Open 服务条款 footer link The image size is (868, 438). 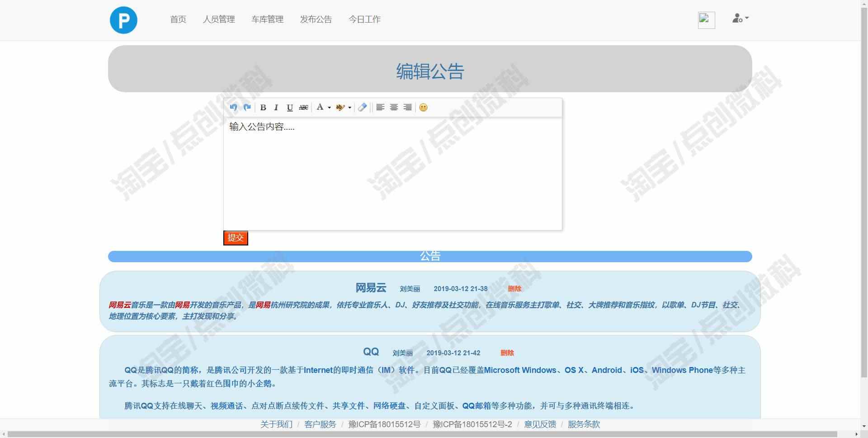click(584, 424)
